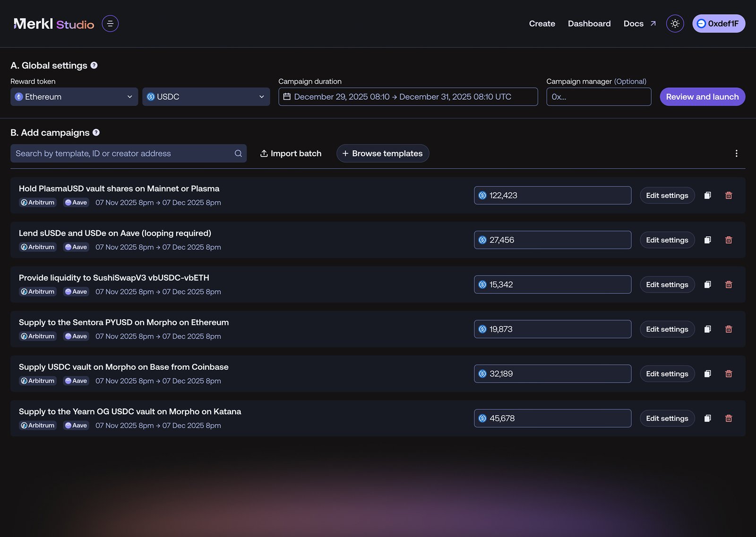Screen dimensions: 756x537
Task: Select "Provide liquidity to SushiSwapV3 vbUSDC-vbETH" title
Action: pos(114,278)
